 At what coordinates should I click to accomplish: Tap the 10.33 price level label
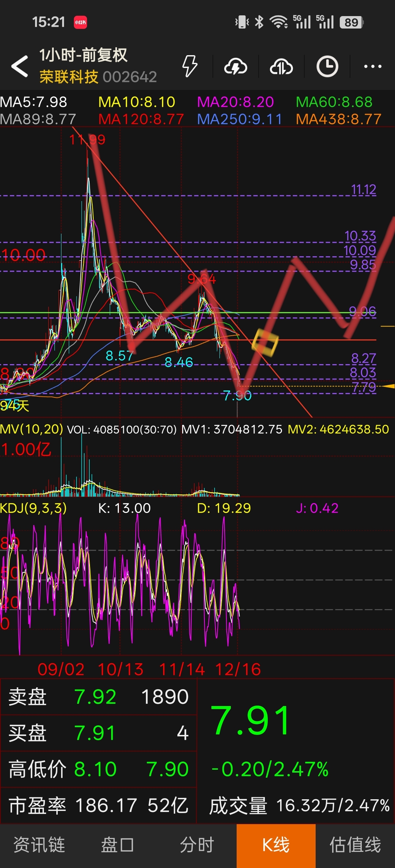360,236
